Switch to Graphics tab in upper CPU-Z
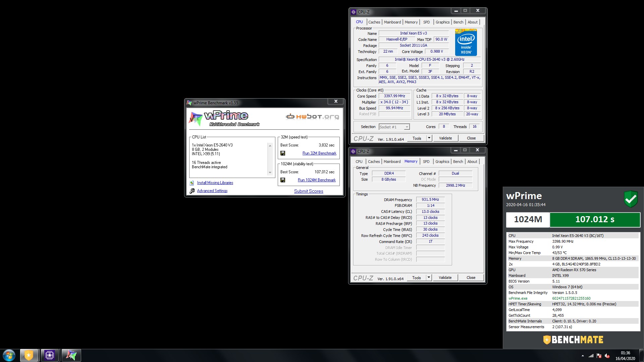This screenshot has height=362, width=644. click(442, 22)
